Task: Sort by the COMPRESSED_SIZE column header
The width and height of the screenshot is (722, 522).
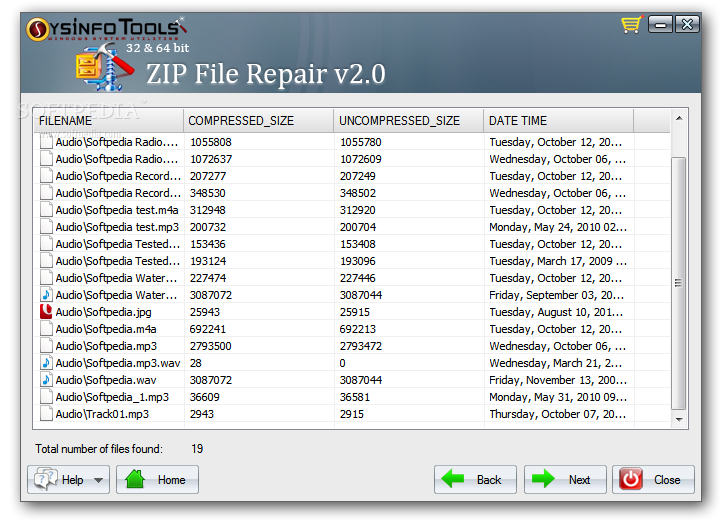Action: (258, 121)
